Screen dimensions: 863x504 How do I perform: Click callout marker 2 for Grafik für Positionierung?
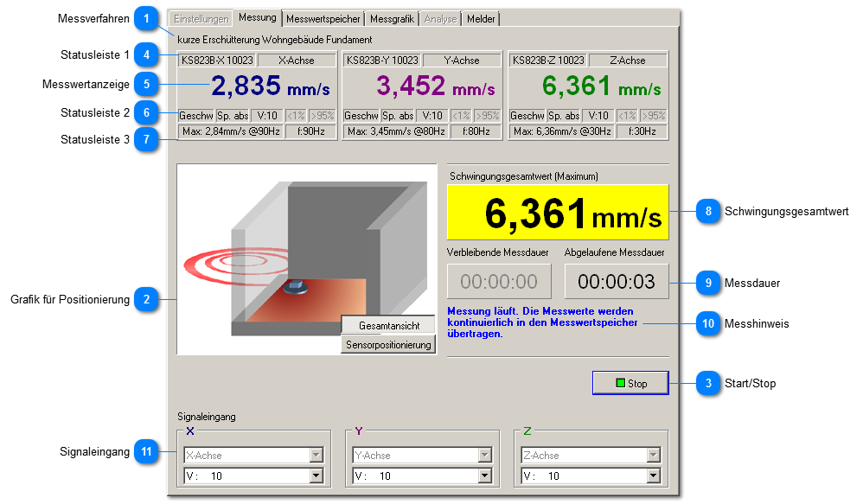coord(148,300)
